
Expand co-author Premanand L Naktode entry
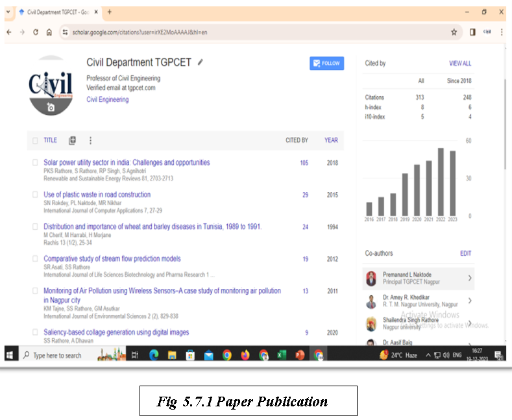470,278
